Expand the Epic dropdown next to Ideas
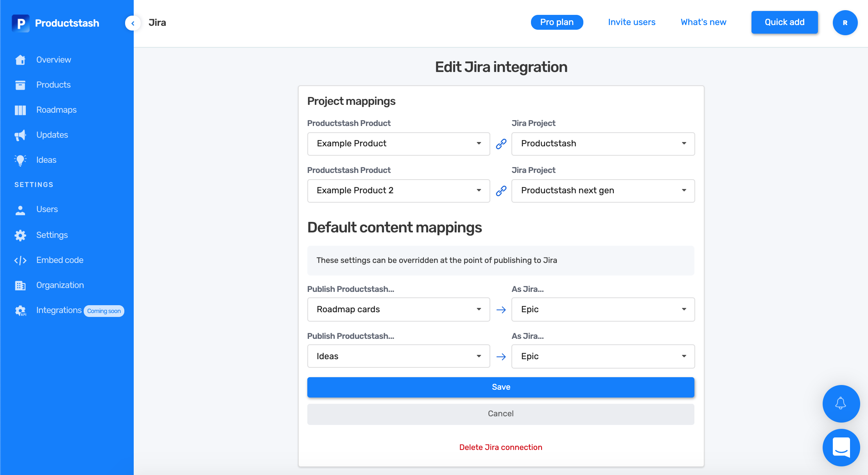The width and height of the screenshot is (868, 475). coord(603,356)
